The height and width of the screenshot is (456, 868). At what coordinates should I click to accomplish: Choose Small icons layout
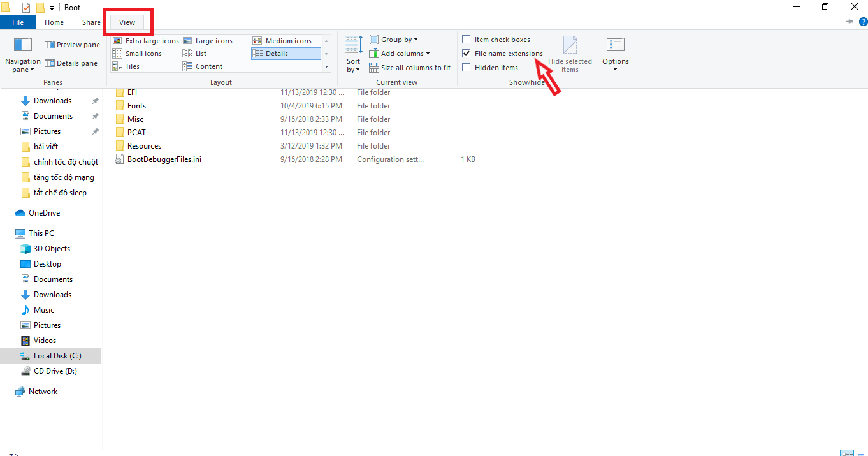pos(137,54)
